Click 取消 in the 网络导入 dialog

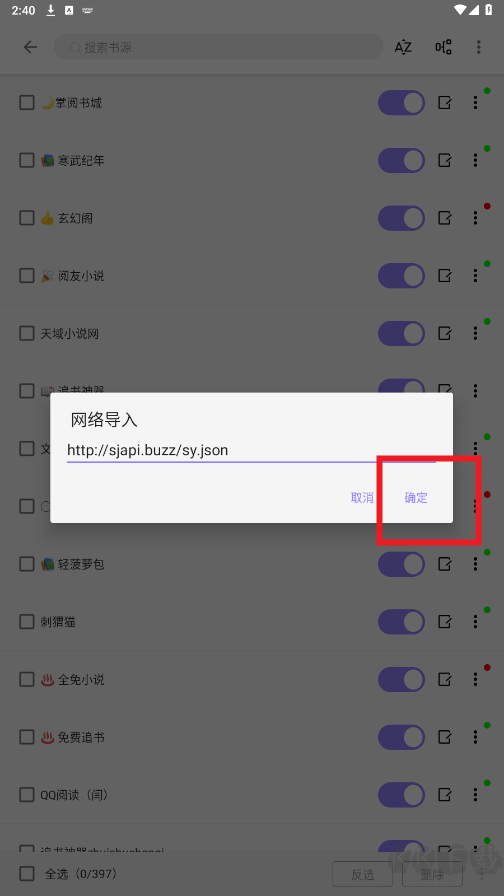(362, 498)
